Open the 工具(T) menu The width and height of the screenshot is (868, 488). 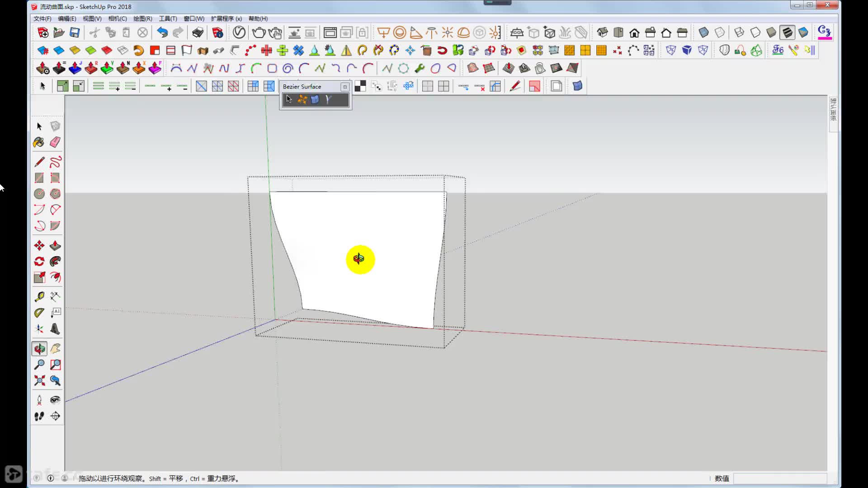pos(168,19)
